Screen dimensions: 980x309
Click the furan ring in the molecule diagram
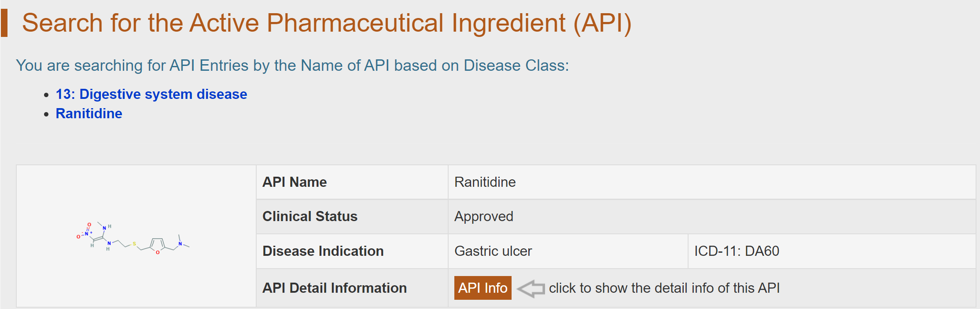click(x=157, y=245)
